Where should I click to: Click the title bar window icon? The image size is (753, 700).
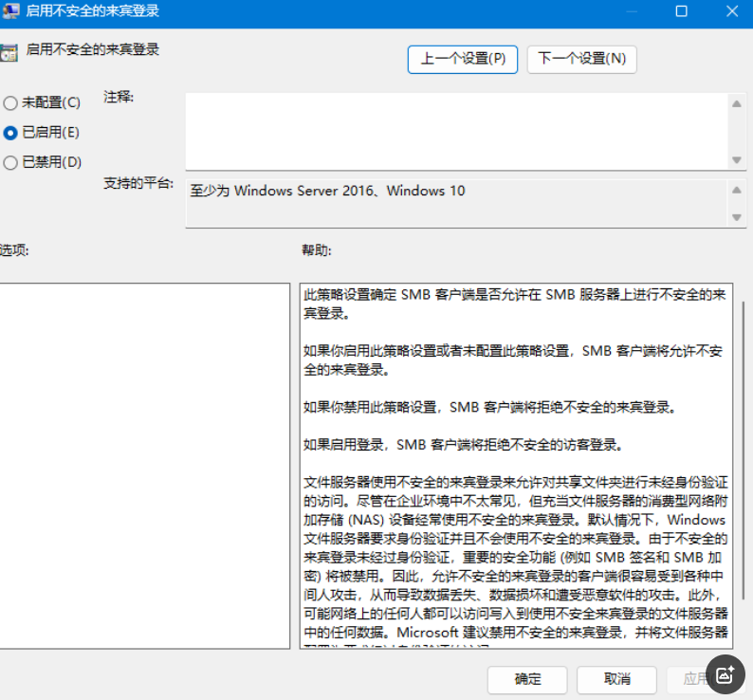pos(9,10)
